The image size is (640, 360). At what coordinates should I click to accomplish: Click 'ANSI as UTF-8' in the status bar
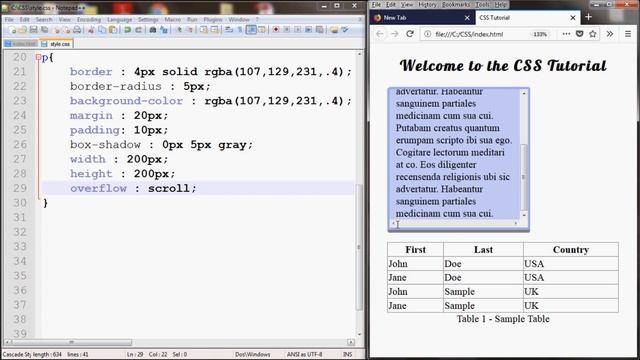[304, 354]
